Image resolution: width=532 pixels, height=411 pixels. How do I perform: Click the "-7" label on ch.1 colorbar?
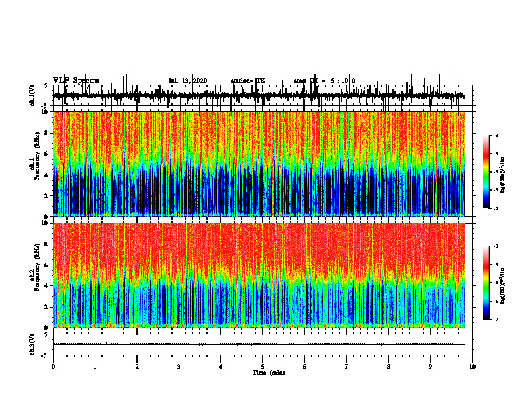pos(496,208)
